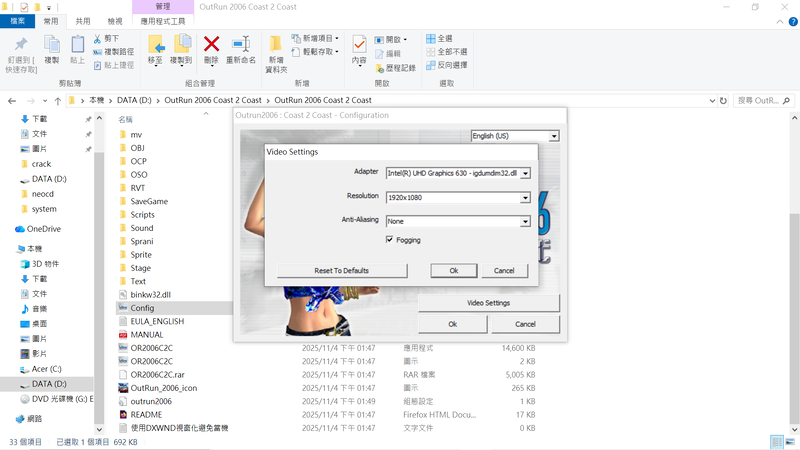Screen dimensions: 800x450
Task: Switch to the Home (常用) tab
Action: pyautogui.click(x=51, y=21)
